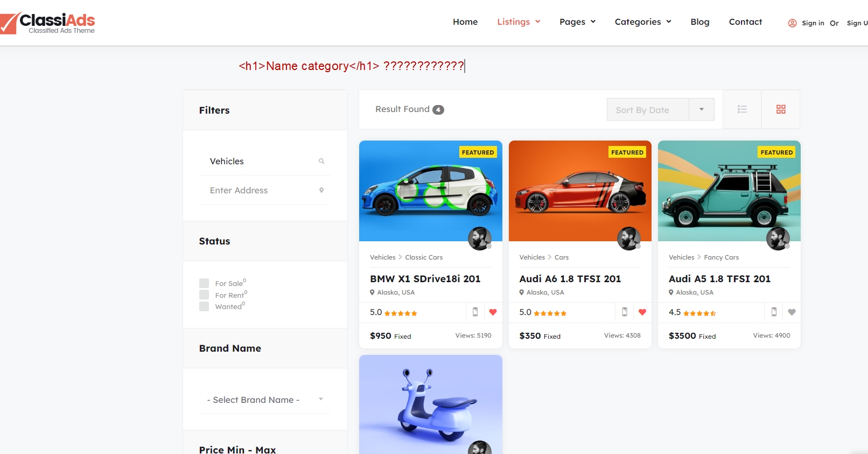Click author avatar on BMW X1 card
868x454 pixels.
coord(479,239)
